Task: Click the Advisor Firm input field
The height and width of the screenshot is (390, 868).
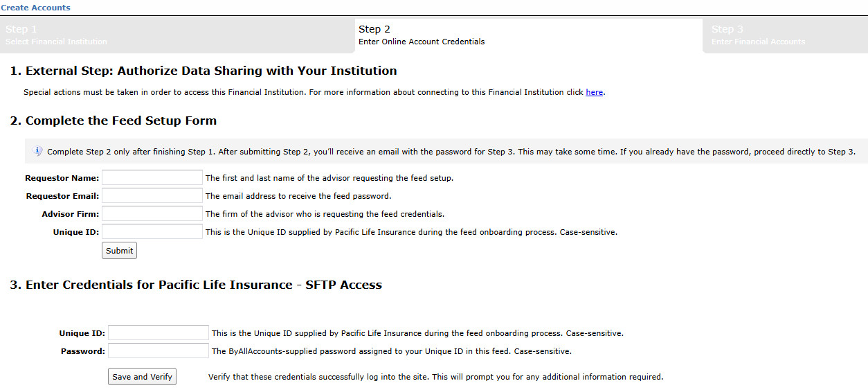Action: (152, 214)
